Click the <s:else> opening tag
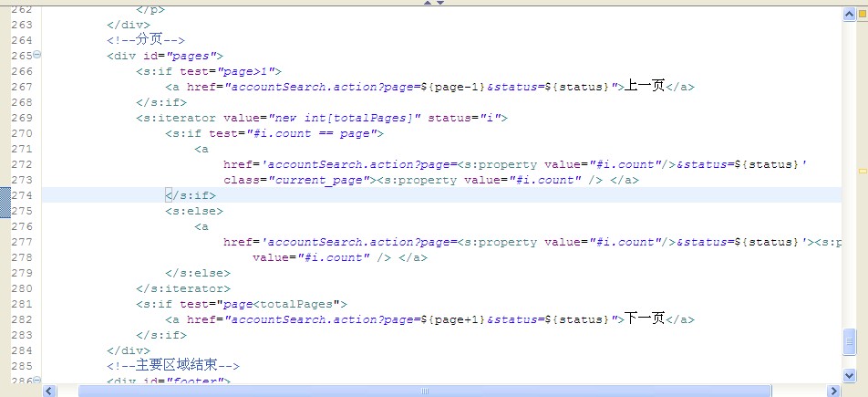This screenshot has height=397, width=868. point(194,211)
